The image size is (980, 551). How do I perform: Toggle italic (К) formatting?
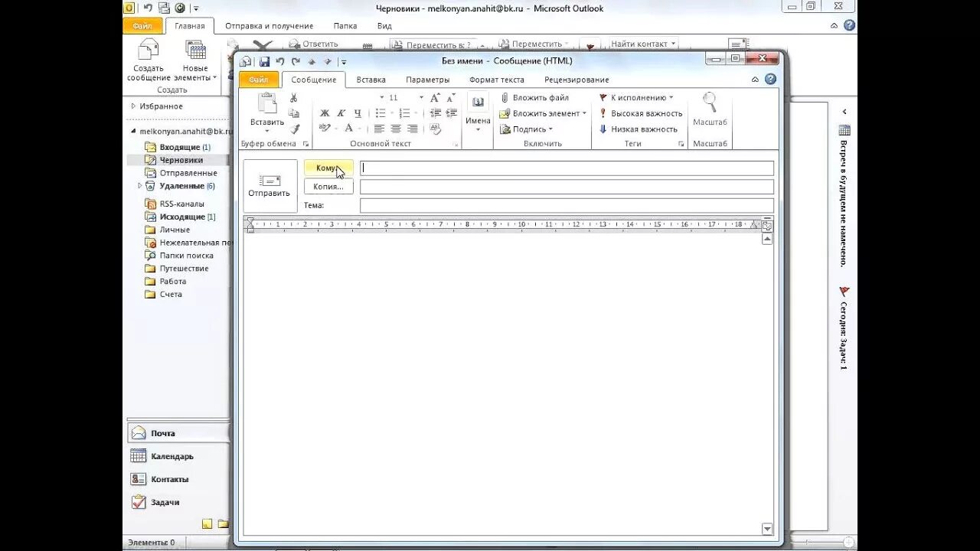point(341,113)
